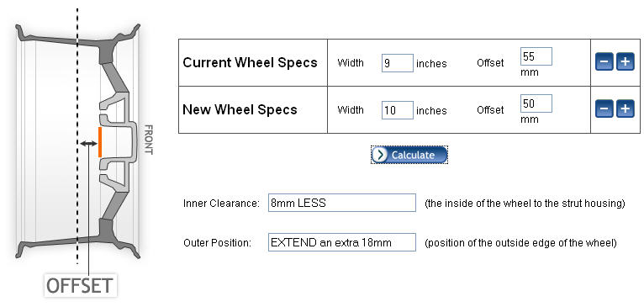Viewport: 644px width, 307px height.
Task: Click the minus button for New Wheel Specs
Action: pyautogui.click(x=604, y=109)
